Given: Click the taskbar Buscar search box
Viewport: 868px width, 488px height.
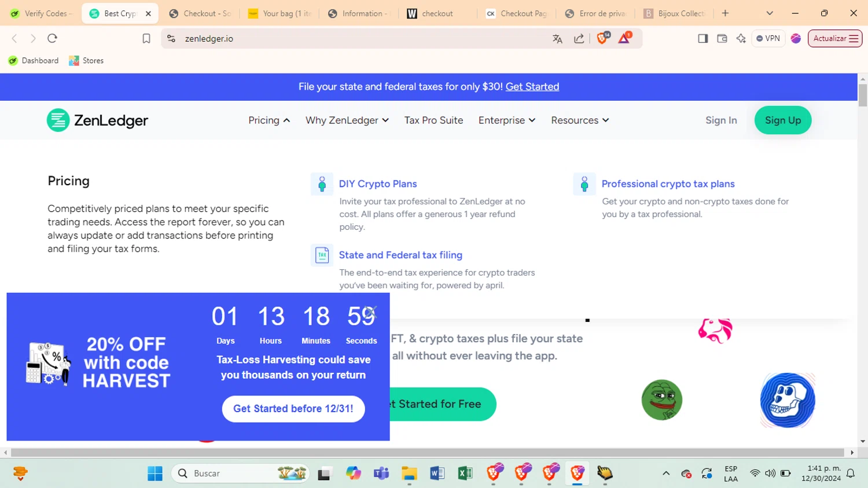Looking at the screenshot, I should pyautogui.click(x=240, y=474).
